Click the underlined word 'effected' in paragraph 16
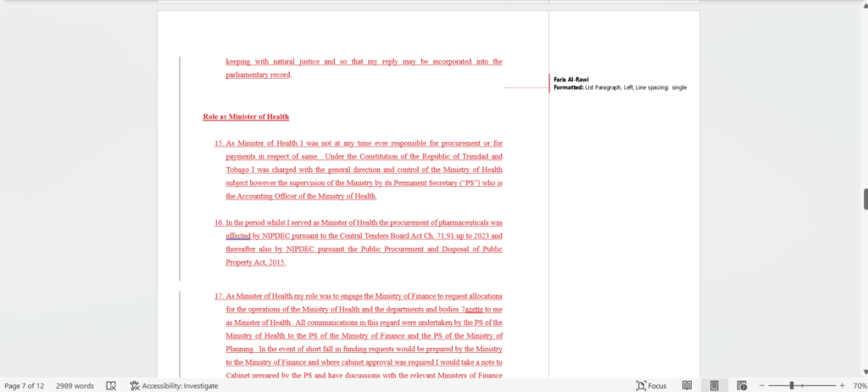This screenshot has width=868, height=392. (x=239, y=236)
